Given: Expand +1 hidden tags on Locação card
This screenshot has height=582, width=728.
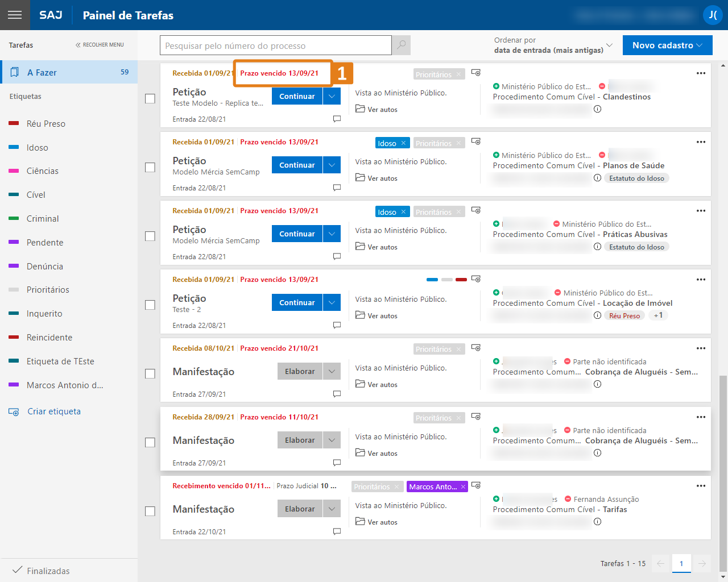Looking at the screenshot, I should tap(658, 315).
